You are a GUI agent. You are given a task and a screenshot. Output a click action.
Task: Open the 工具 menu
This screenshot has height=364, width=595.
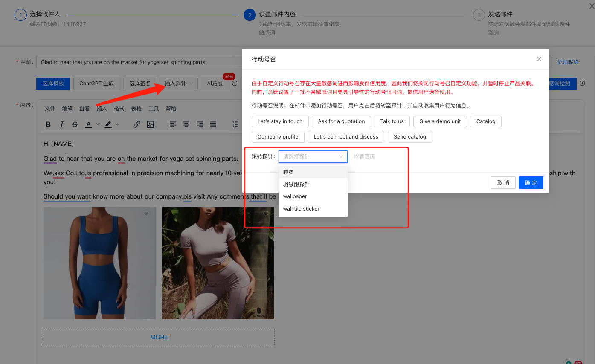[154, 109]
